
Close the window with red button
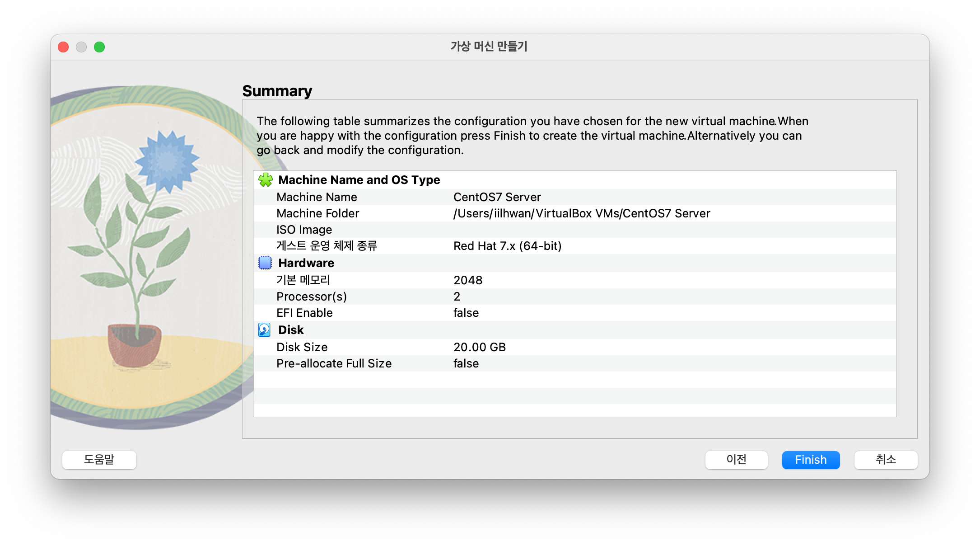63,47
